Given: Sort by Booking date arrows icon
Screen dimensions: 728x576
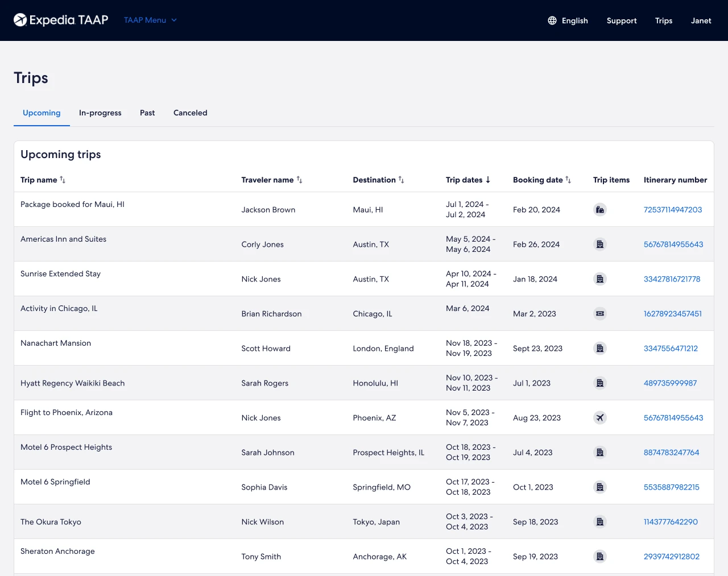Looking at the screenshot, I should click(x=568, y=180).
